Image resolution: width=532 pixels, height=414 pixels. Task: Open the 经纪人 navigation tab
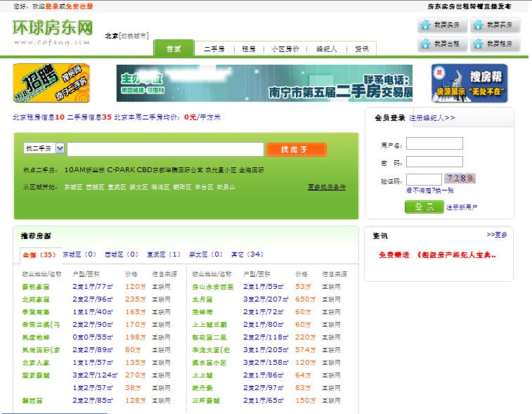pos(326,49)
